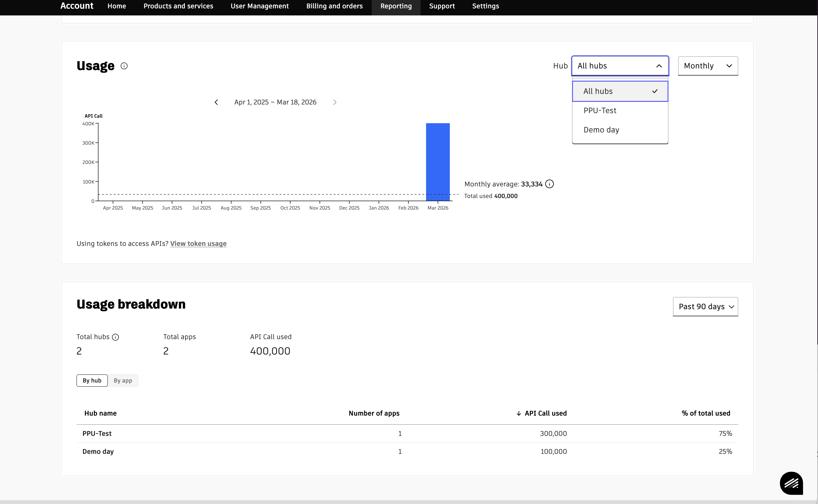The width and height of the screenshot is (818, 504).
Task: Click the blue Mar 2026 usage bar
Action: 438,162
